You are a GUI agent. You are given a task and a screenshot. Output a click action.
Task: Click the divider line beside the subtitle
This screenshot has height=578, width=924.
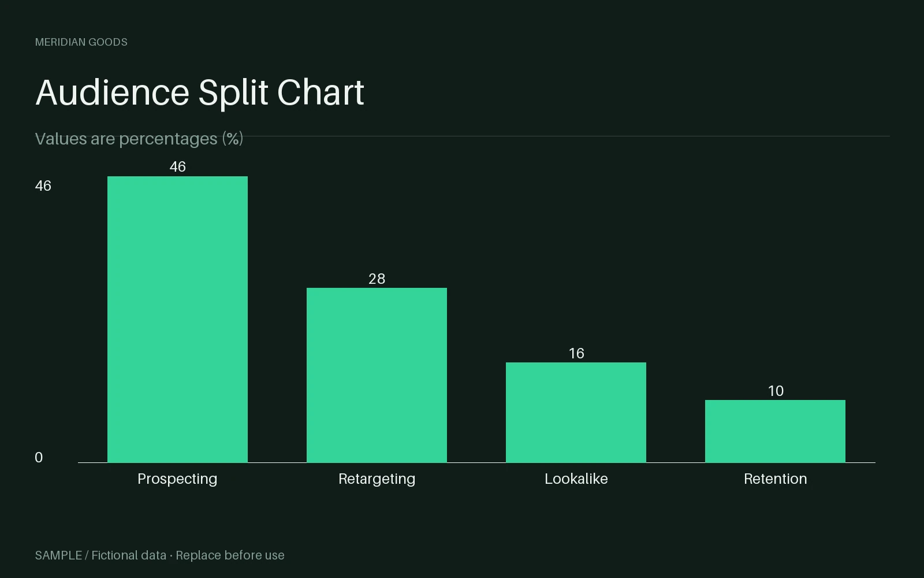pos(567,136)
